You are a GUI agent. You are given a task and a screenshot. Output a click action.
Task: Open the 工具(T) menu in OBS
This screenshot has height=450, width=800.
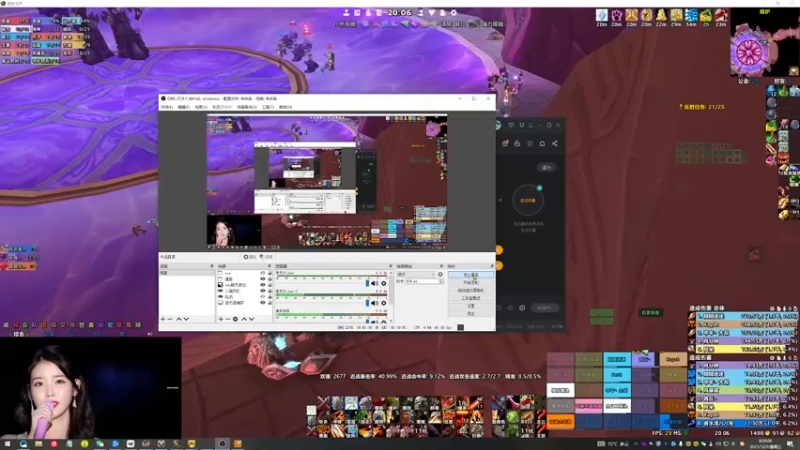268,107
